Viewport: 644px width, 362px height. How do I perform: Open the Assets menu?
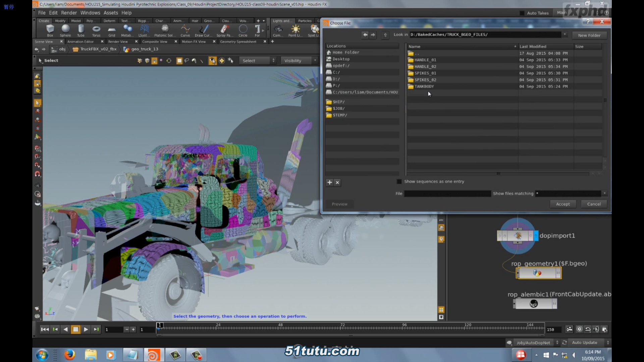click(x=111, y=13)
